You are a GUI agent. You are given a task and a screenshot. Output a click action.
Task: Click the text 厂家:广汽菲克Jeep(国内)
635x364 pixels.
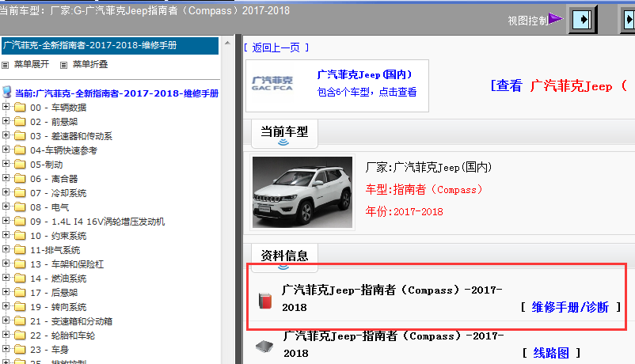pyautogui.click(x=428, y=167)
